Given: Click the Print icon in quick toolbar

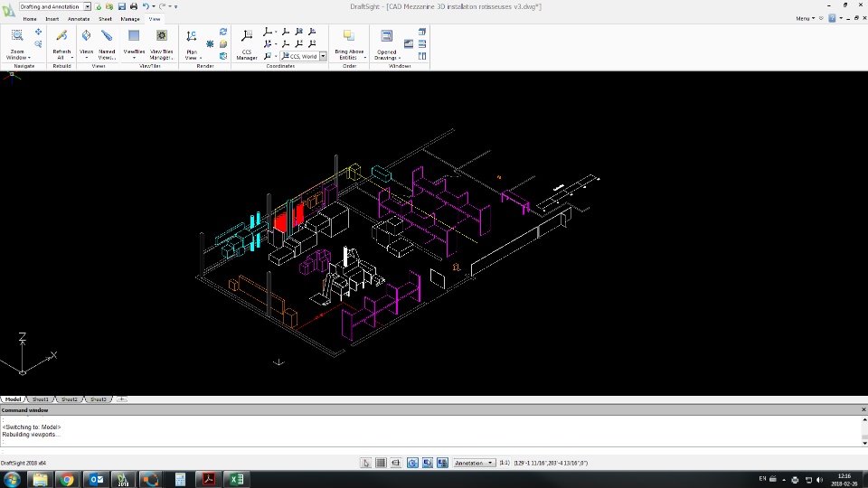Looking at the screenshot, I should click(x=133, y=6).
